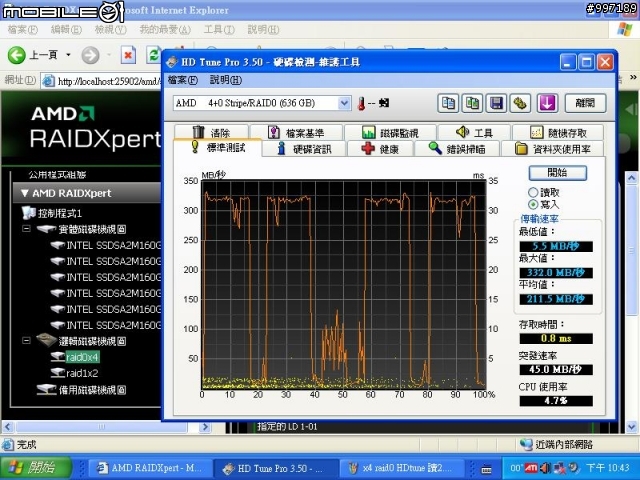Open the 說明(H) menu in HD Tune

point(226,80)
